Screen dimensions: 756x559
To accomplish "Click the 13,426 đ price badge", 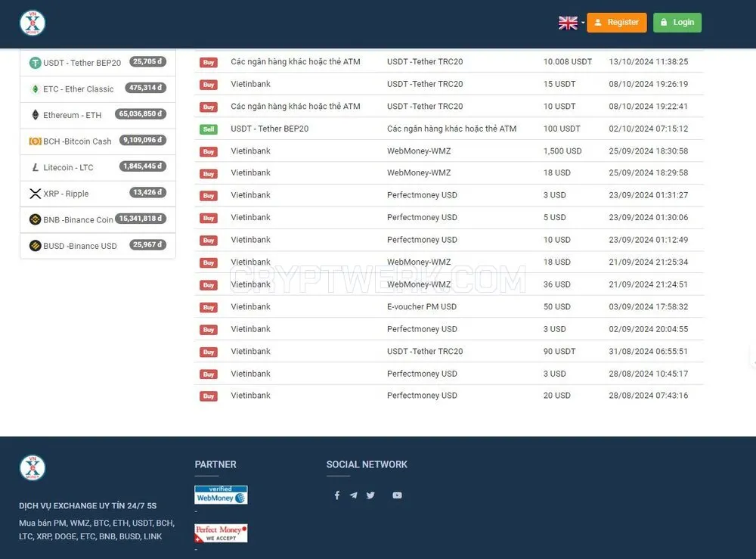I will [147, 192].
